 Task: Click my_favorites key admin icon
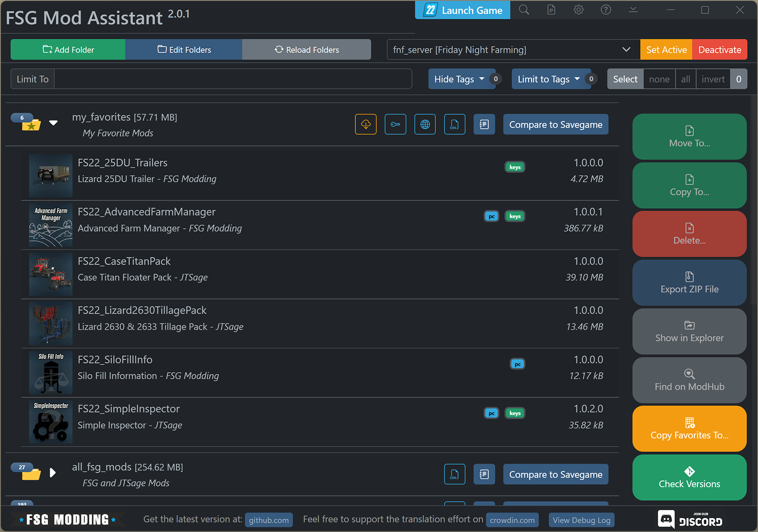[396, 124]
